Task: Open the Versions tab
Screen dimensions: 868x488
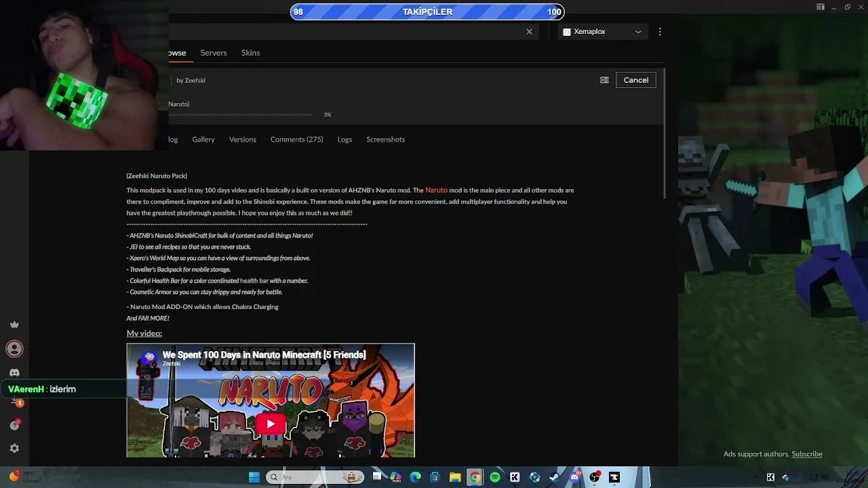Action: 243,140
